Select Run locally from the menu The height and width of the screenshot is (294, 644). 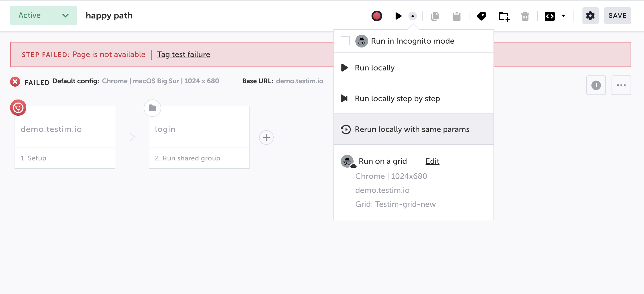(x=375, y=68)
